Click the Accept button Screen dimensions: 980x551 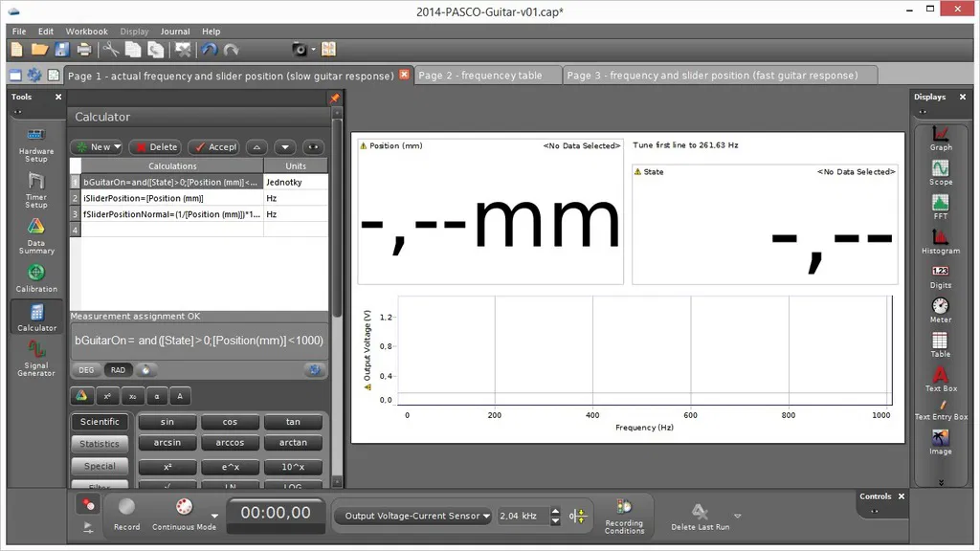(215, 146)
